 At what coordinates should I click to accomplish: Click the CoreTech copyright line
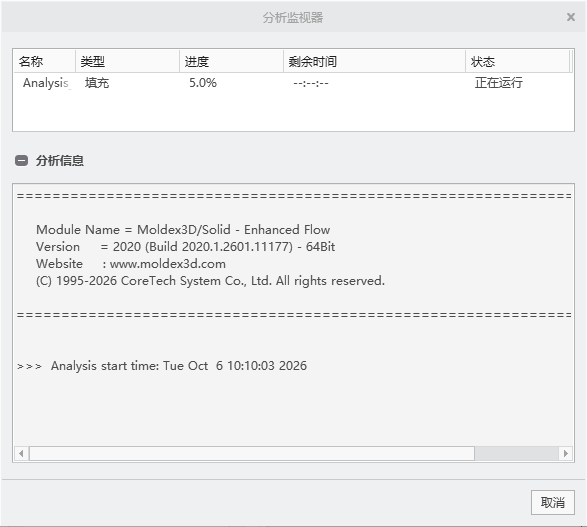(x=210, y=281)
